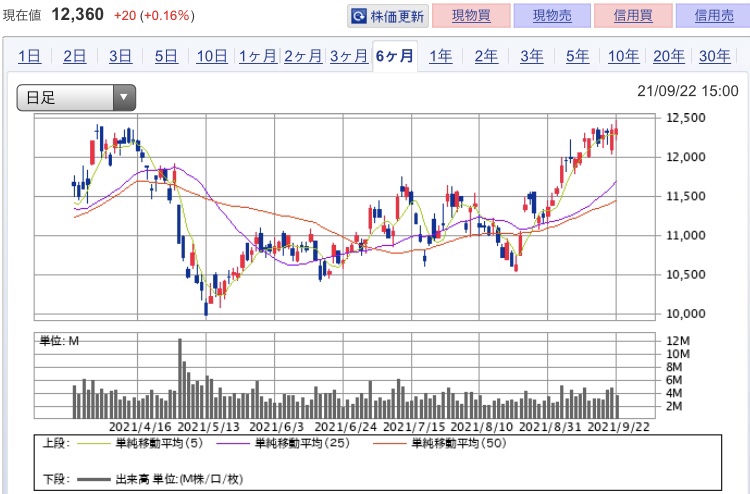This screenshot has height=494, width=750.
Task: Choose the 10年 chart range tab
Action: [623, 56]
